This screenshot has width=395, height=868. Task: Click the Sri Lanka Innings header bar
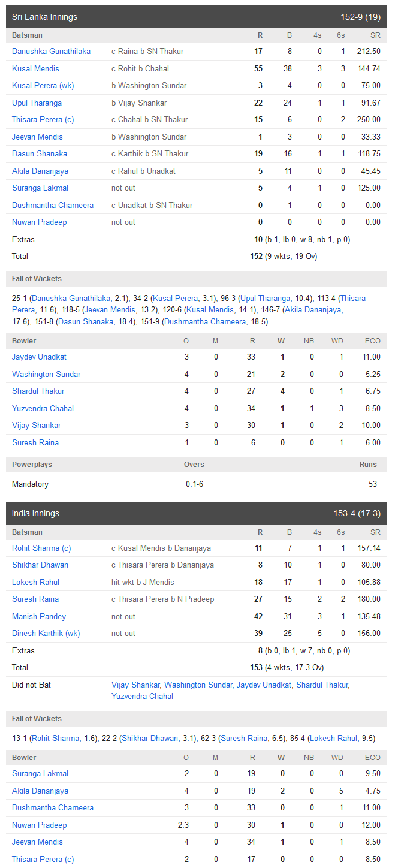pos(197,17)
